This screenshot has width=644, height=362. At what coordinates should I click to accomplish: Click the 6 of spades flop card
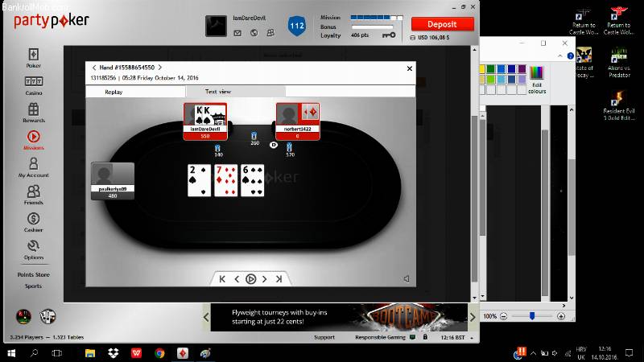pos(252,180)
